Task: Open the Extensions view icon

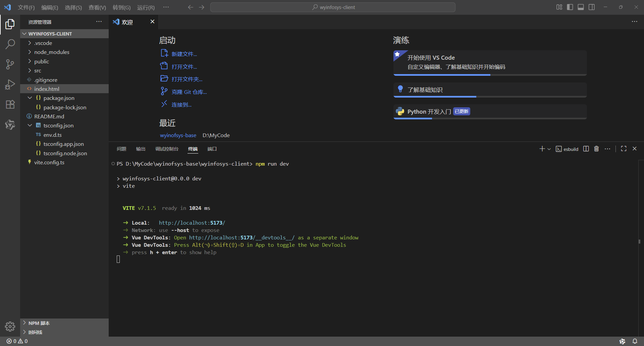Action: 10,104
